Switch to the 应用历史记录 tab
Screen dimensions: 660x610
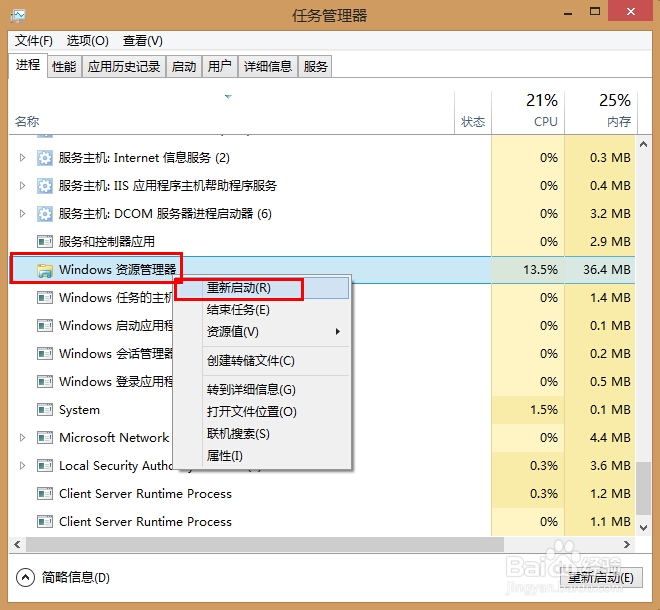[x=124, y=67]
